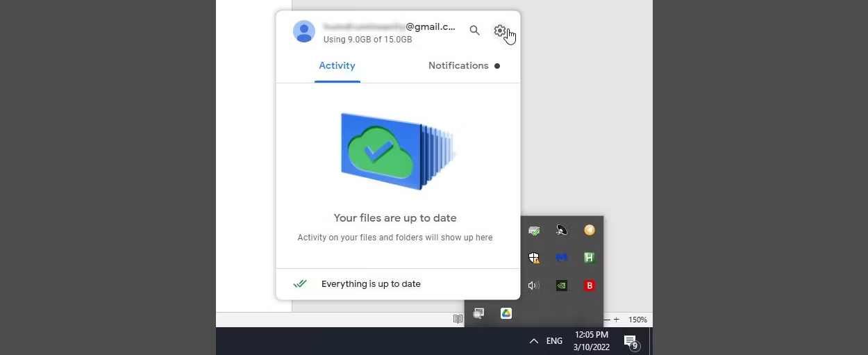The image size is (868, 355).
Task: Open the NVIDIA tray icon
Action: [x=562, y=286]
